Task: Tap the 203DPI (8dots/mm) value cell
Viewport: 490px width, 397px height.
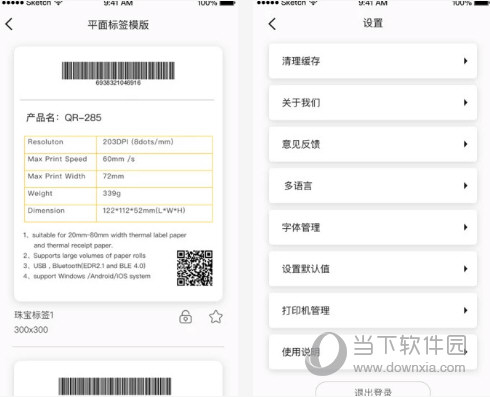Action: coord(154,145)
